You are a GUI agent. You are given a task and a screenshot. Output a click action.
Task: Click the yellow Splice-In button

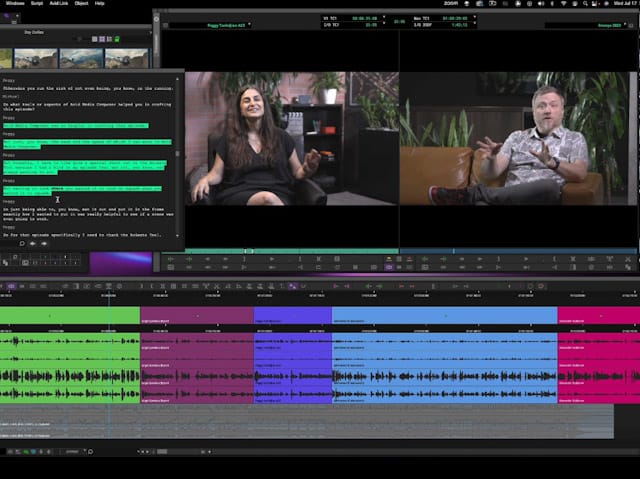[389, 259]
